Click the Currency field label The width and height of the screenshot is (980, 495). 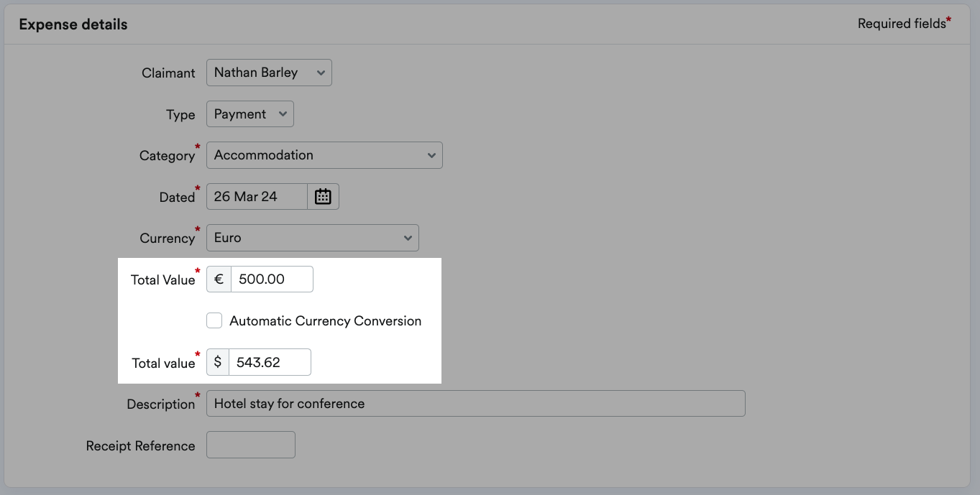click(x=167, y=239)
